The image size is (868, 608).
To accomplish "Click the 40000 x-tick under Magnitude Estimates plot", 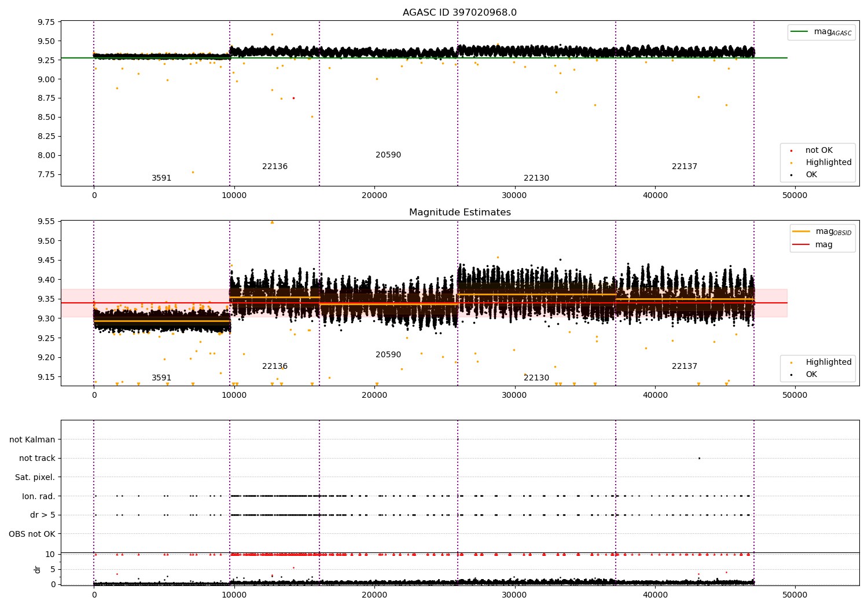I will pyautogui.click(x=654, y=395).
